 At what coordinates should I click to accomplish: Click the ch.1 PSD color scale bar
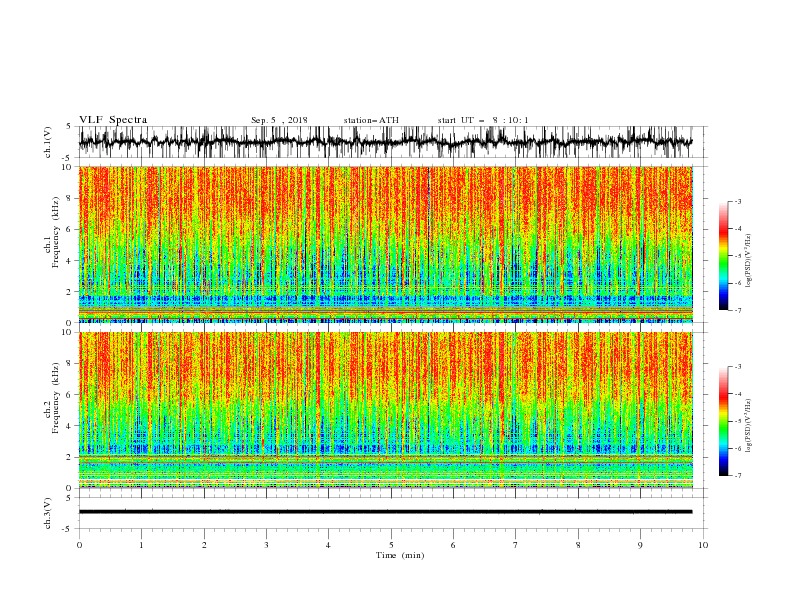[723, 256]
